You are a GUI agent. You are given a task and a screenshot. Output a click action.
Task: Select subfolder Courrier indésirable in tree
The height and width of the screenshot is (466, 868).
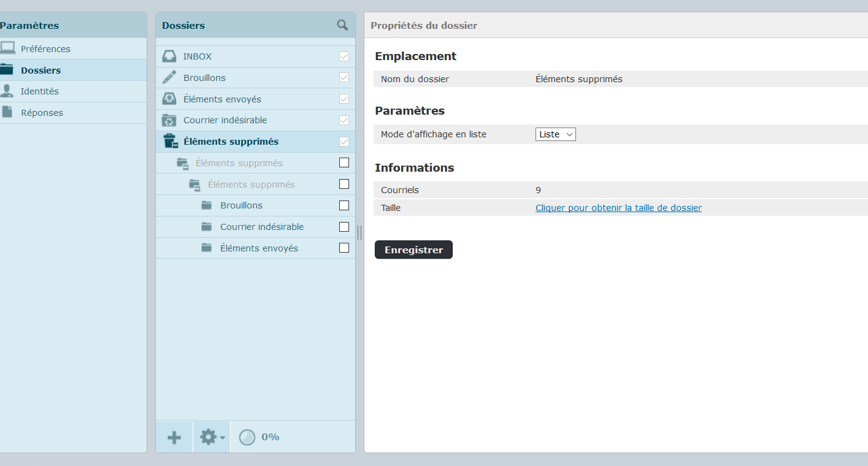255,227
